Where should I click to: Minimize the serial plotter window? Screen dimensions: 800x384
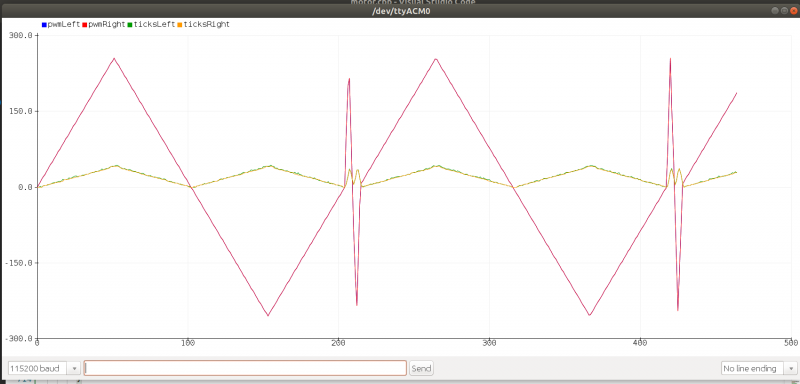775,10
